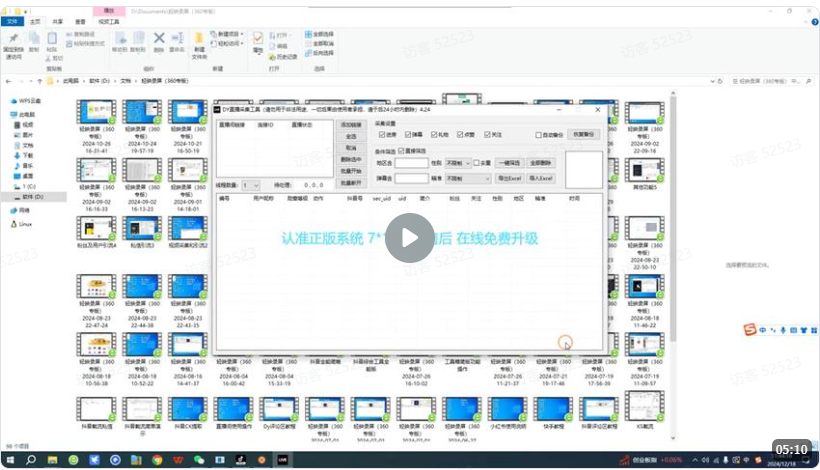This screenshot has height=470, width=820.
Task: Open Windows Start button on taskbar
Action: 9,459
